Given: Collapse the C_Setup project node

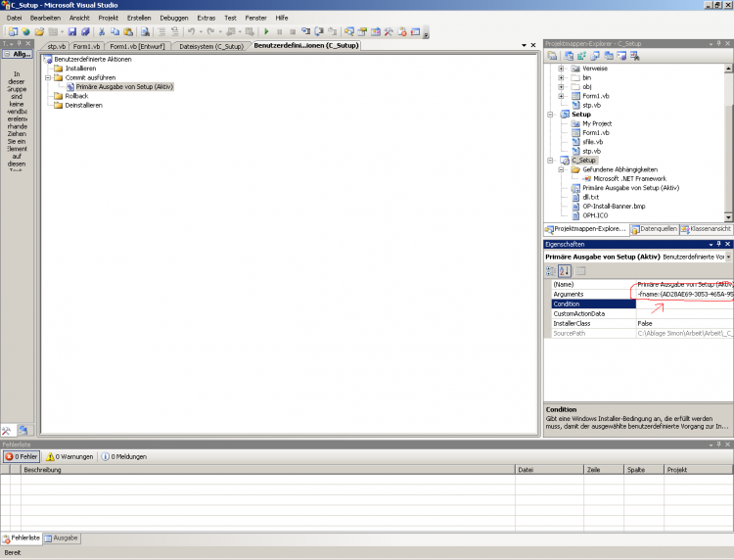Looking at the screenshot, I should (x=550, y=161).
